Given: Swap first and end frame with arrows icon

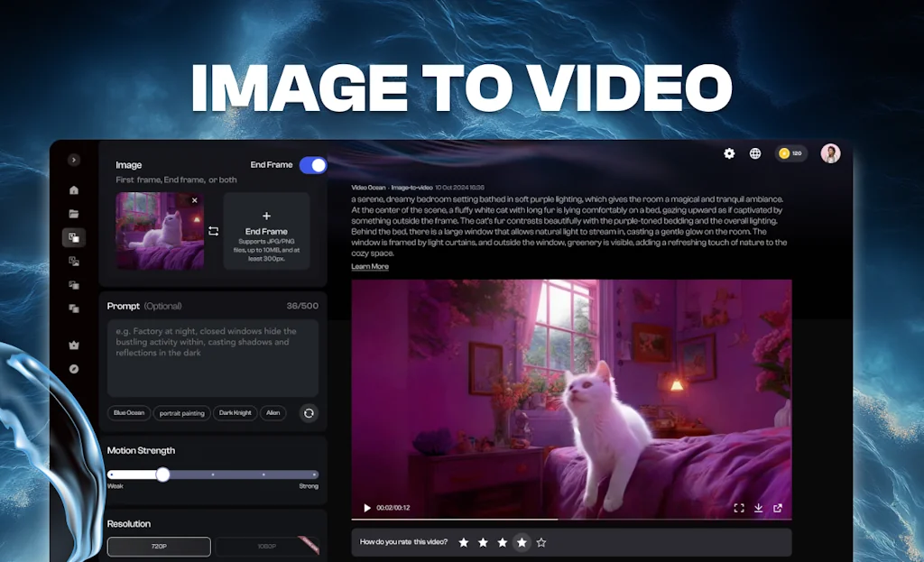Looking at the screenshot, I should coord(214,231).
